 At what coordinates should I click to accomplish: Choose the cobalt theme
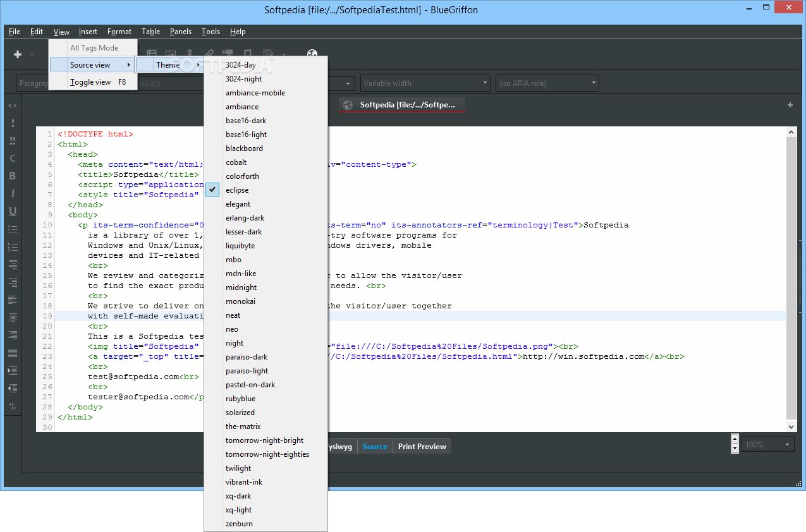[266, 162]
